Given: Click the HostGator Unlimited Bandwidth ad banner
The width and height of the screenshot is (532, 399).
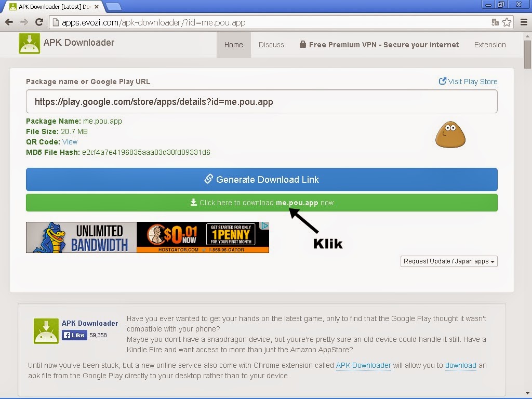Looking at the screenshot, I should [x=147, y=237].
